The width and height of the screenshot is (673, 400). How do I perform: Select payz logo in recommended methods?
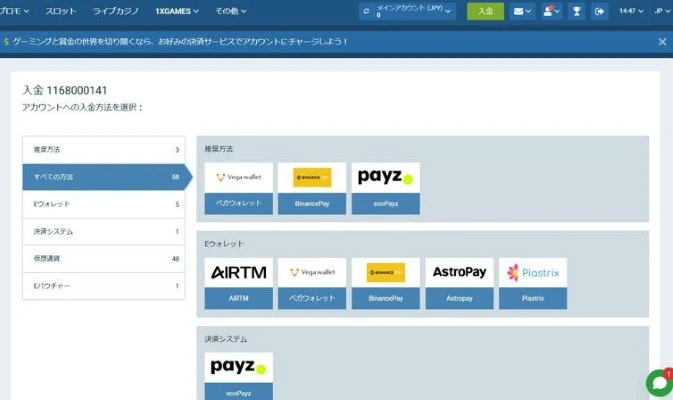386,177
